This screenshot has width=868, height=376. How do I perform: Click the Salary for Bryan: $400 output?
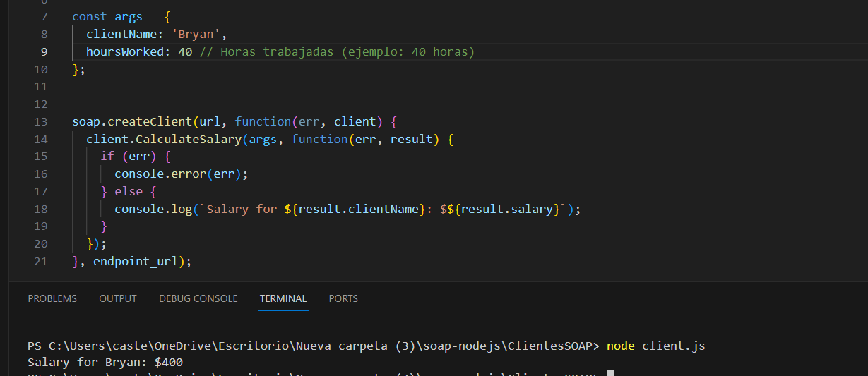(x=105, y=363)
